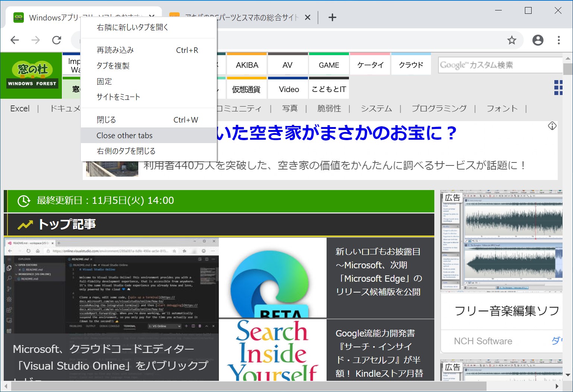Image resolution: width=573 pixels, height=392 pixels.
Task: Click the browser back arrow
Action: [x=15, y=40]
